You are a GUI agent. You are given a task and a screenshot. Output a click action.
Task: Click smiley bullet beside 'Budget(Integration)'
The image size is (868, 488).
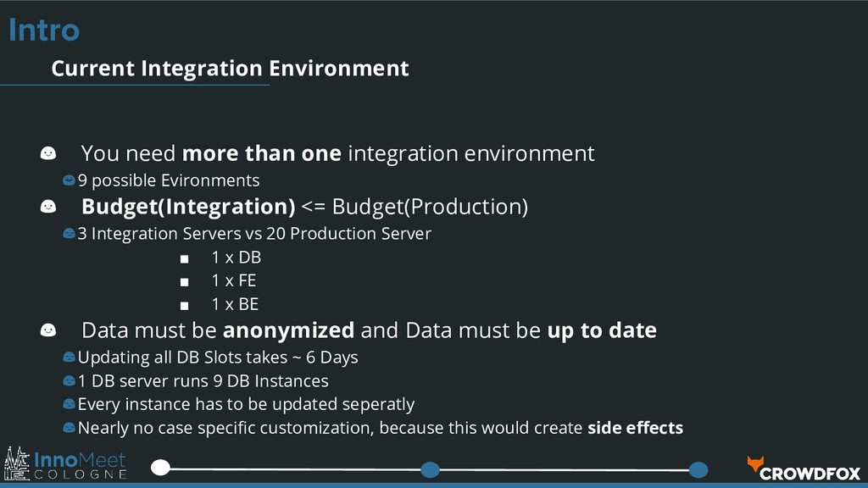(x=48, y=207)
